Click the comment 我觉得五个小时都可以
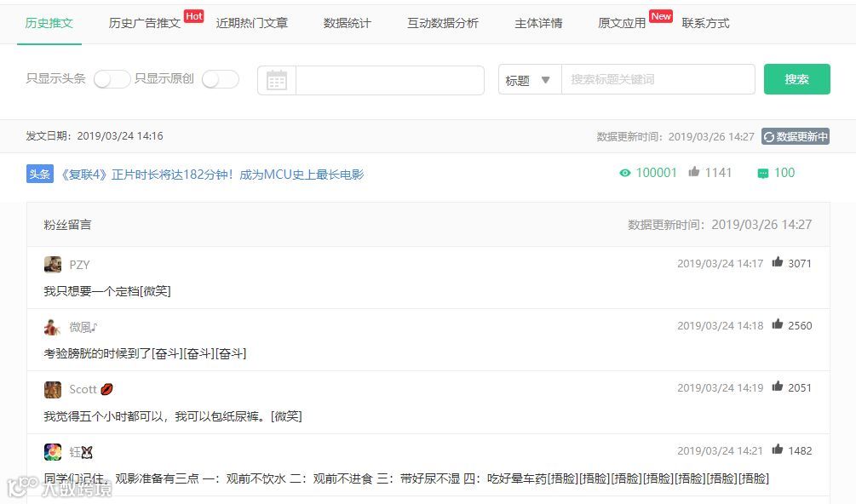This screenshot has height=504, width=856. pos(173,416)
